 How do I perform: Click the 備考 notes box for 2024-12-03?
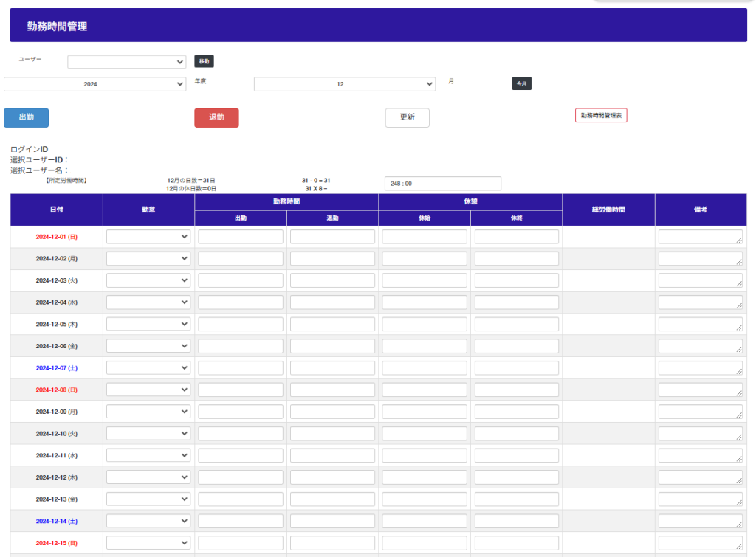699,280
